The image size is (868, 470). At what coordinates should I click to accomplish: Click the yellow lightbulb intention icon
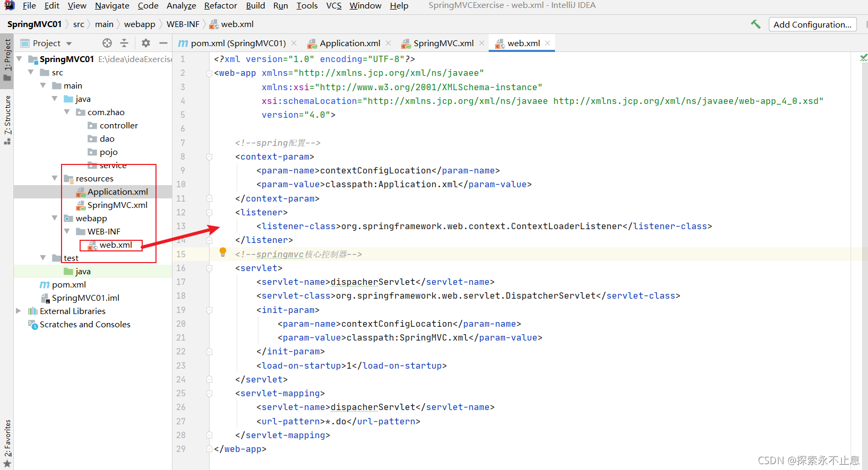coord(223,252)
